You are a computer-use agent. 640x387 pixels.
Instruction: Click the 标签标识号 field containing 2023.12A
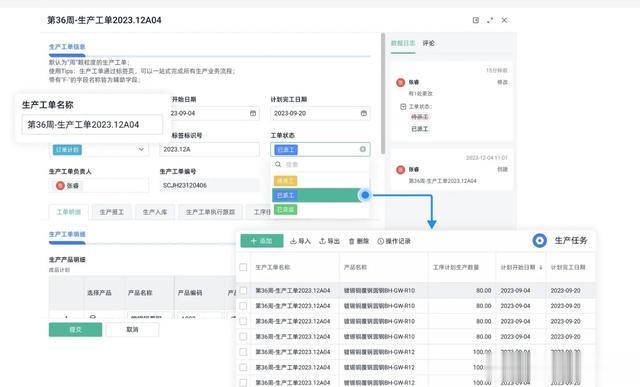point(209,149)
